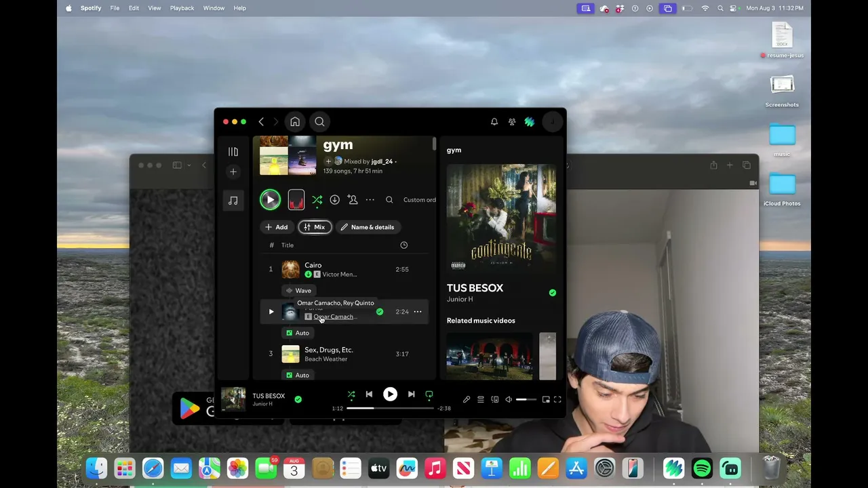Viewport: 868px width, 488px height.
Task: Edit playlist Name & details
Action: coord(368,227)
